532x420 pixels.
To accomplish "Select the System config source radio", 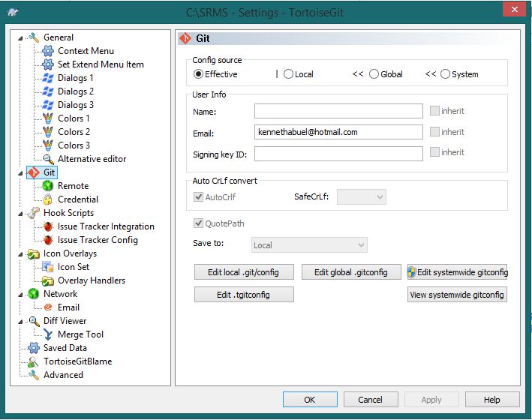I will 445,74.
